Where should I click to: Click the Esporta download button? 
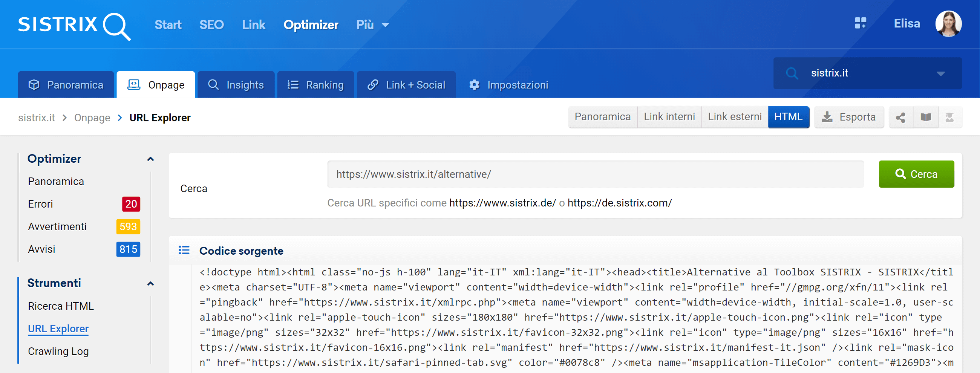click(849, 117)
